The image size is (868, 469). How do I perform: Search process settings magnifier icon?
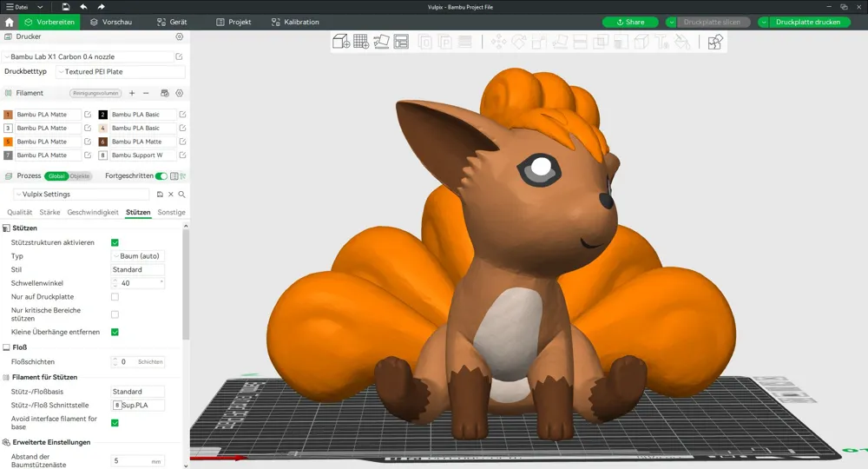tap(181, 195)
